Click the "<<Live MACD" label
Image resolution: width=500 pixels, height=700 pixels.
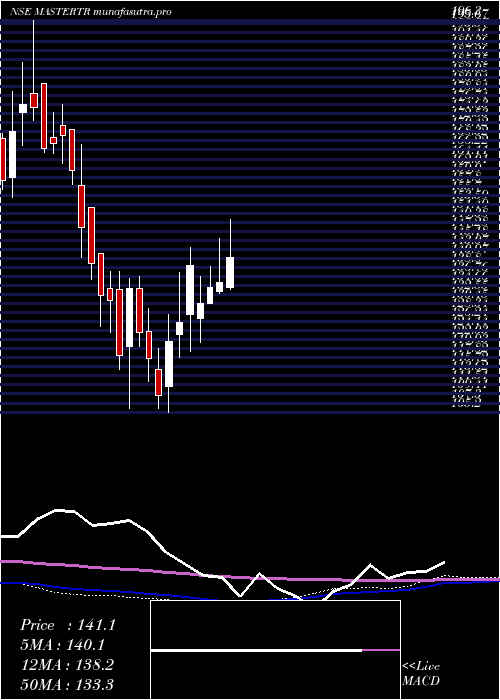pos(421,674)
